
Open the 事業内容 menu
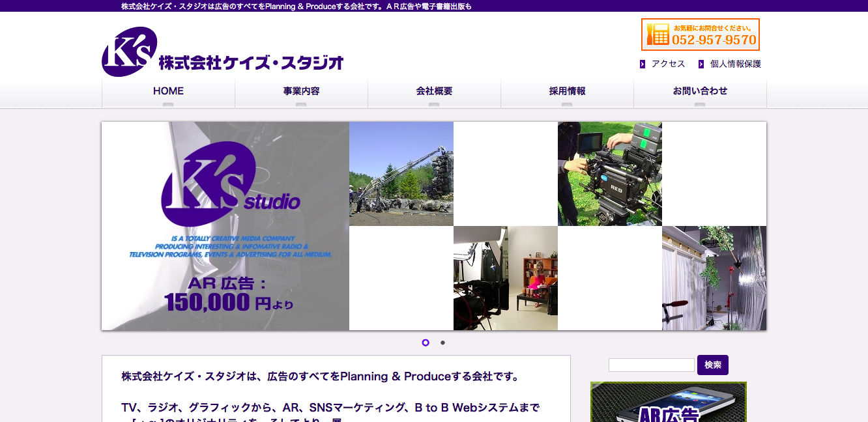301,91
